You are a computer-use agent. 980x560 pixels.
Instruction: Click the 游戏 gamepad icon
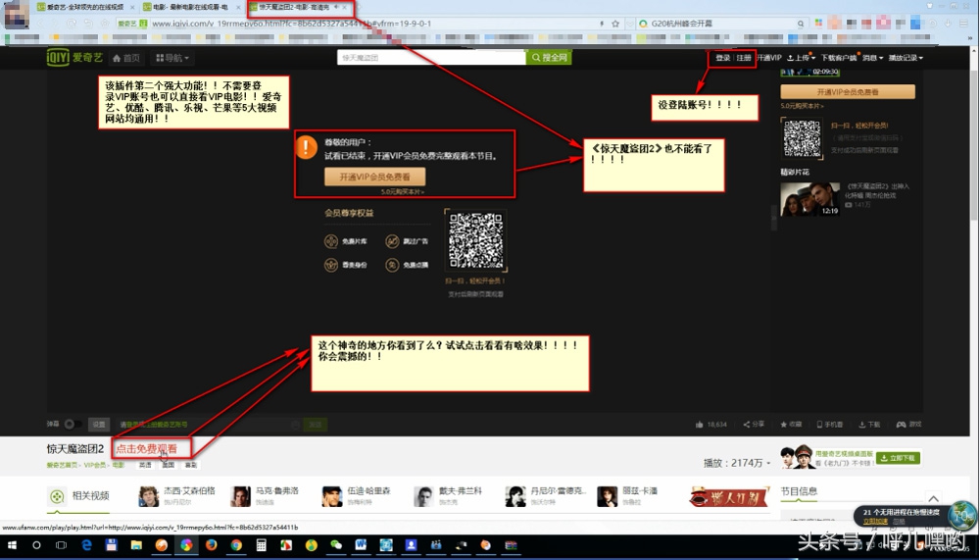pos(901,425)
